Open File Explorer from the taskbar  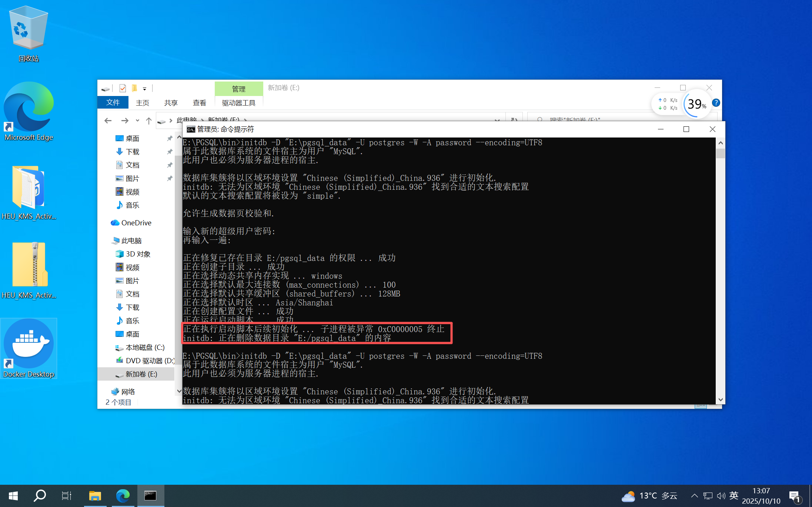coord(95,496)
